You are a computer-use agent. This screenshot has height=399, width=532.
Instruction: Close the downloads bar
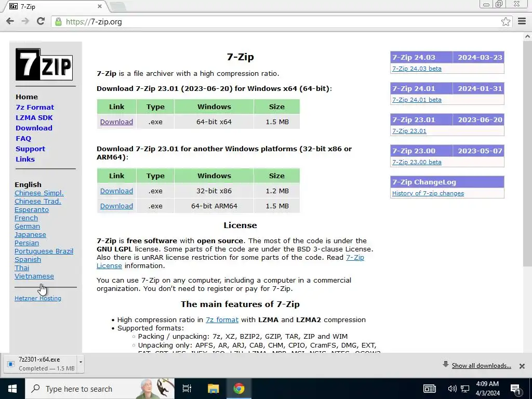(x=522, y=366)
